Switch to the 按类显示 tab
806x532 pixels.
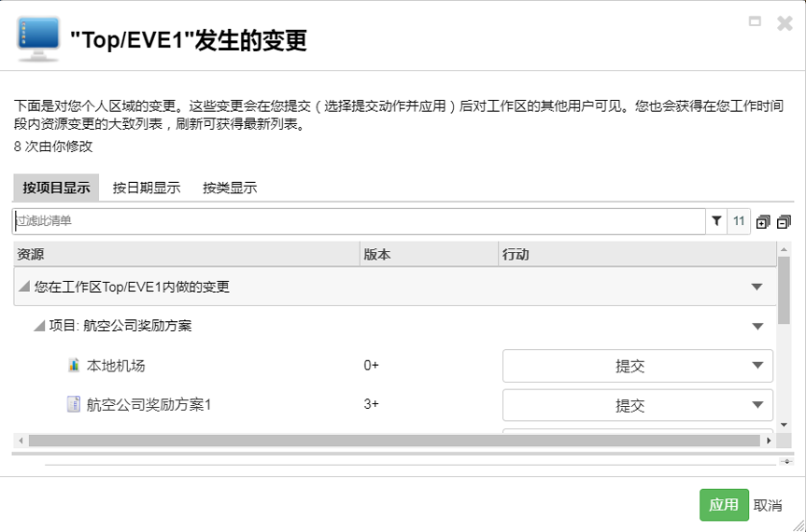pyautogui.click(x=230, y=188)
